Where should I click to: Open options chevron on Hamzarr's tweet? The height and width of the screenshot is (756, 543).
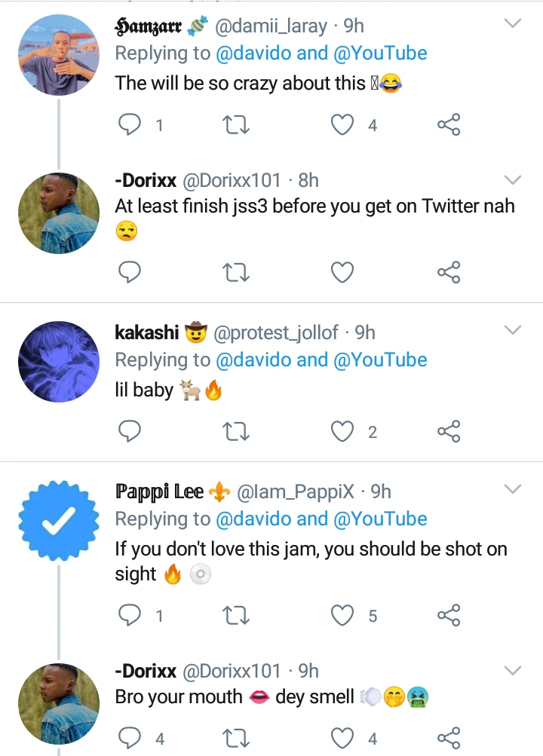[513, 24]
